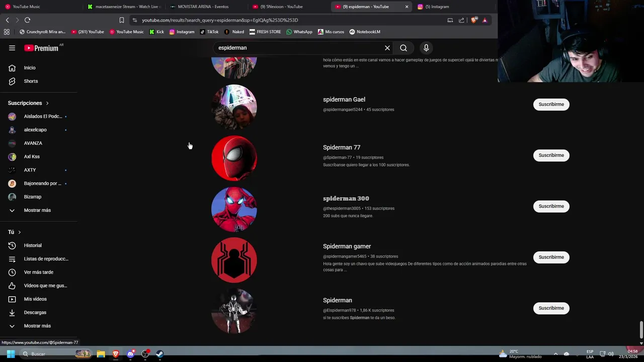
Task: Reload the page with the refresh icon
Action: [28, 20]
